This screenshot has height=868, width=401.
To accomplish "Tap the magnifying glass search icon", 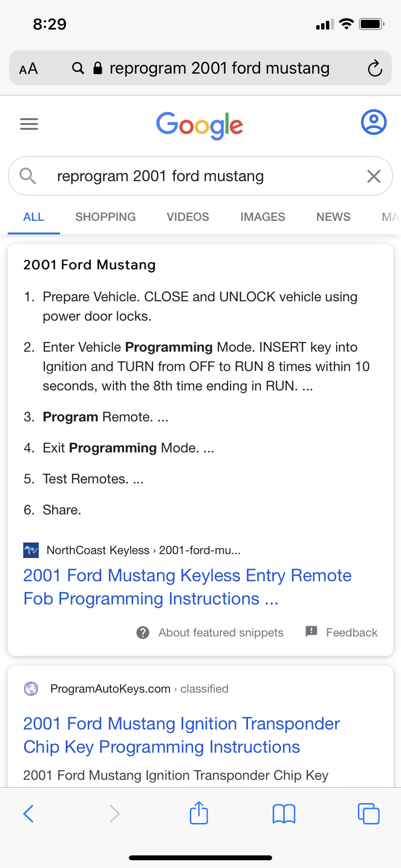I will click(x=28, y=176).
